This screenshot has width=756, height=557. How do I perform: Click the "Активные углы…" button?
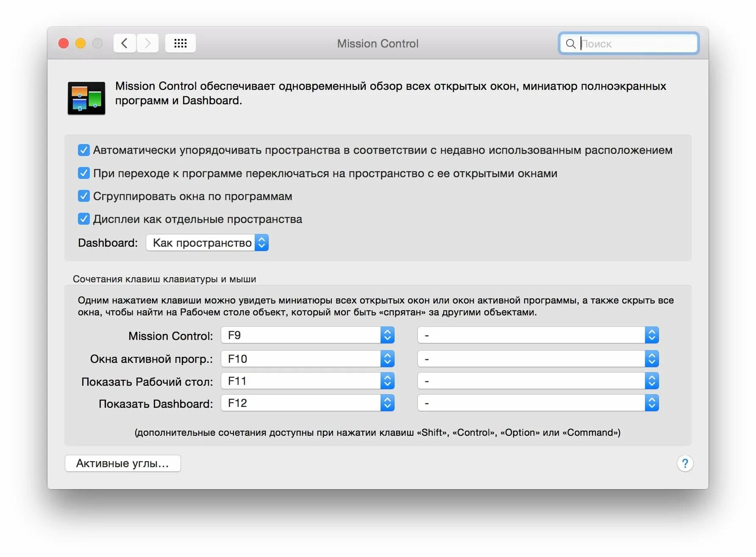pyautogui.click(x=123, y=463)
